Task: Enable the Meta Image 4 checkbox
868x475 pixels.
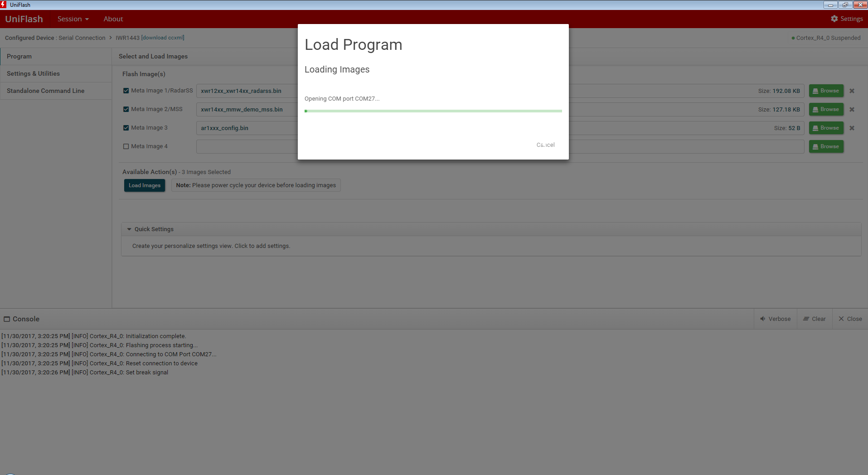Action: click(126, 146)
